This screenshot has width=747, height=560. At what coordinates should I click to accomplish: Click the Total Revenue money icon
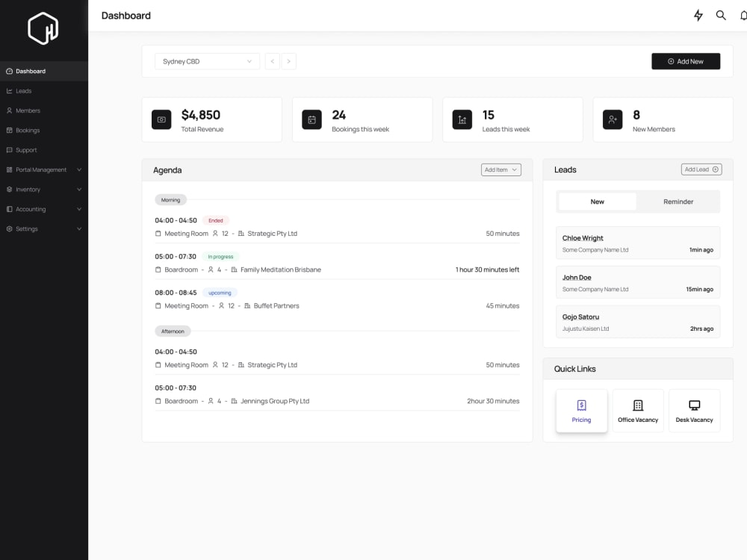point(161,119)
